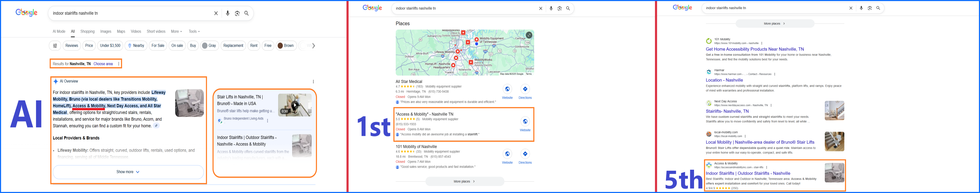Play the Bruno stair lift video
The image size is (980, 193).
coord(295,105)
